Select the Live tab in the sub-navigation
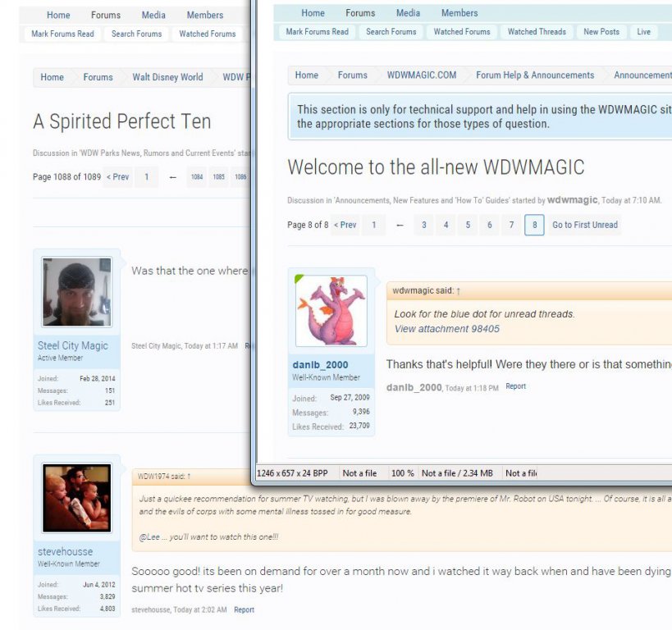Screen dimensions: 672x630 (x=643, y=32)
